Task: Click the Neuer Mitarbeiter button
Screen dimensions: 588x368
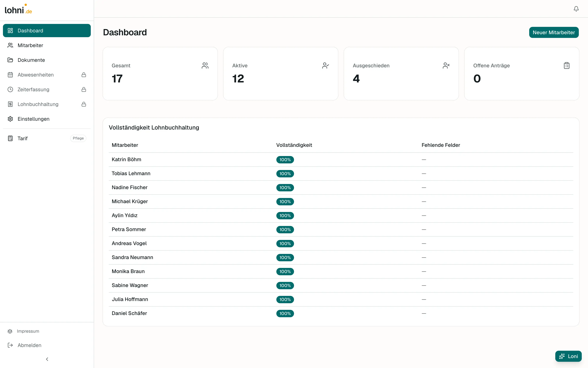Action: tap(554, 32)
